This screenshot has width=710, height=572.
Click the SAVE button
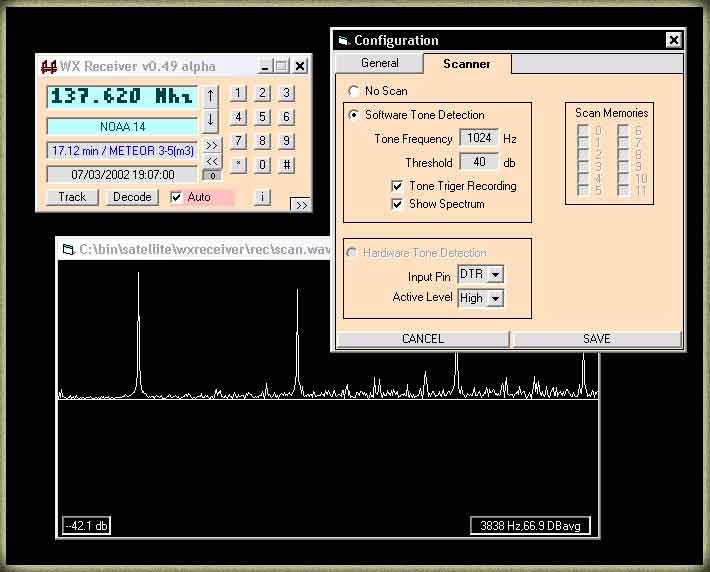(x=596, y=339)
